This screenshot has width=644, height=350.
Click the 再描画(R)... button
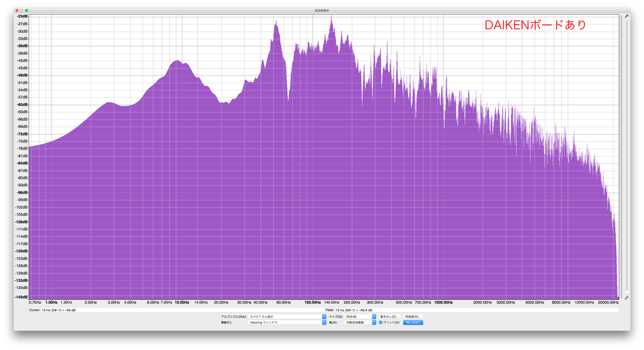413,317
